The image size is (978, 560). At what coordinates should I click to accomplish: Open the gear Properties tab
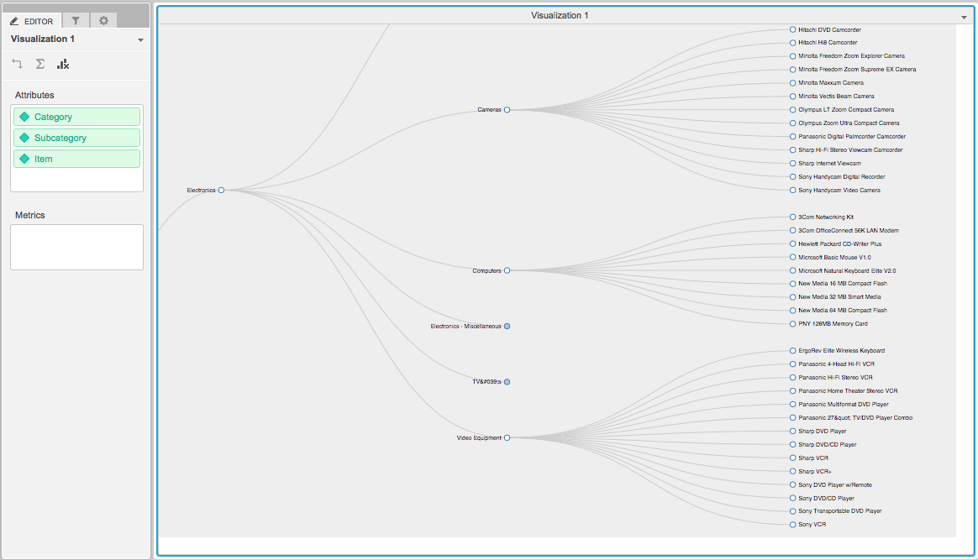point(103,20)
